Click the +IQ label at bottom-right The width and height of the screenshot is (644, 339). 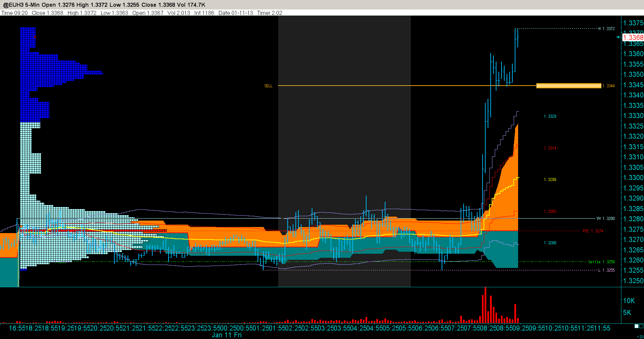pyautogui.click(x=640, y=337)
